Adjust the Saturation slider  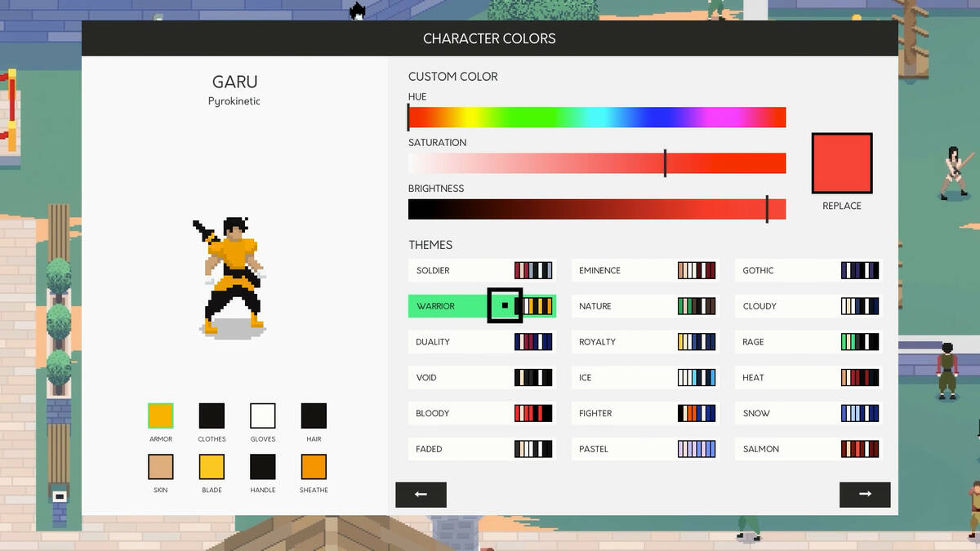[x=597, y=163]
